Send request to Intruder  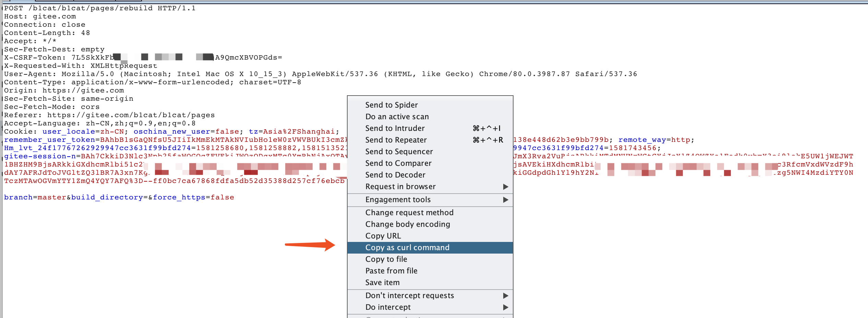pos(430,128)
